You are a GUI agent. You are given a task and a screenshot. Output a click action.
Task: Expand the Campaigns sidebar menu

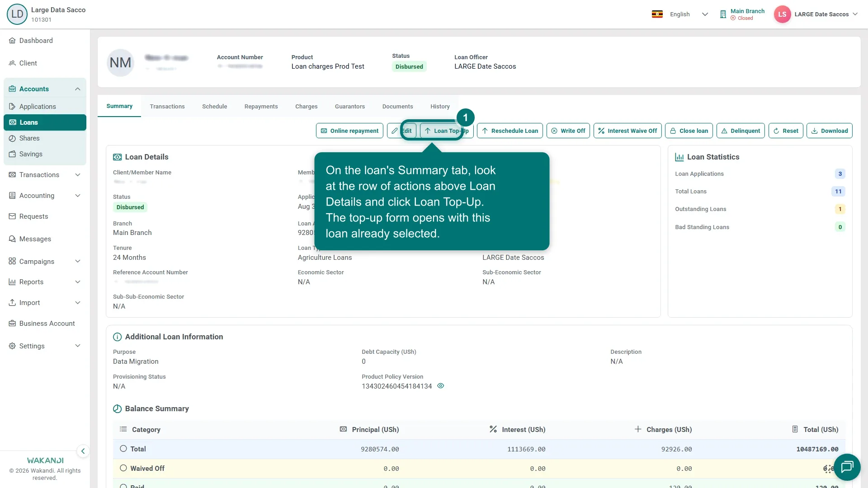[78, 262]
